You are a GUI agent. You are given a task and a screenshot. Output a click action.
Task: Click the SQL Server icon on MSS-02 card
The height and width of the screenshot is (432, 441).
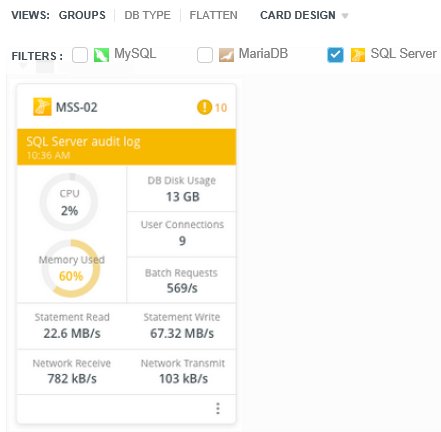tap(42, 107)
